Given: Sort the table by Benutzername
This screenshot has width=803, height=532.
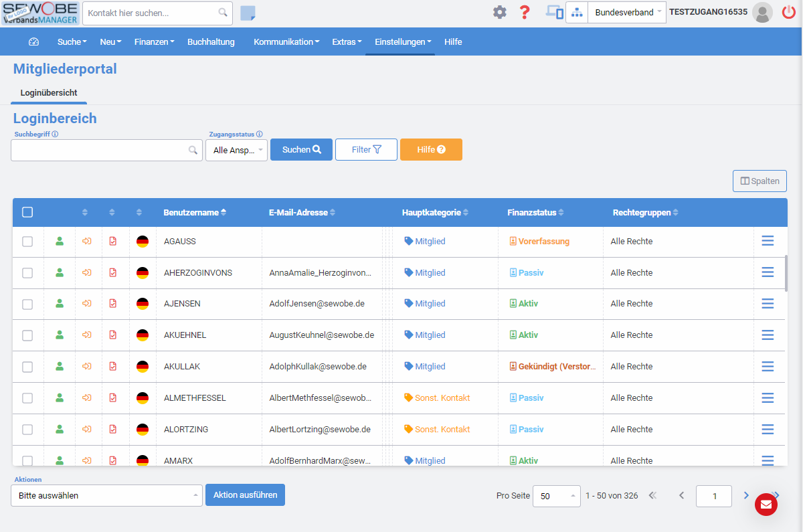Looking at the screenshot, I should (195, 212).
